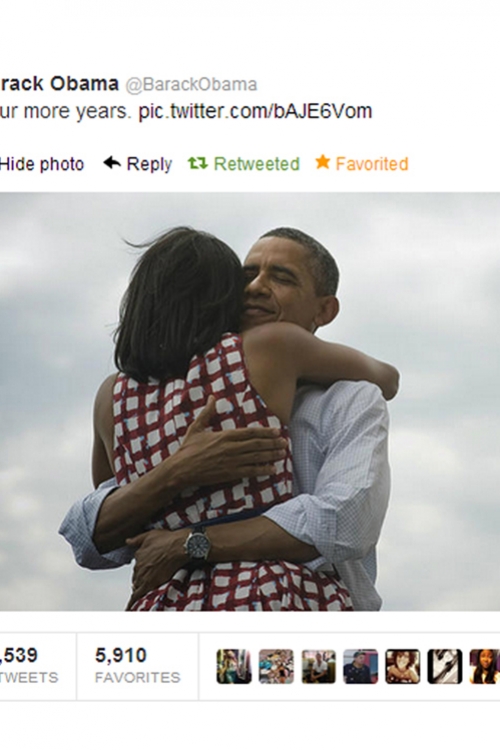Open the @BarackObama handle

(x=191, y=85)
